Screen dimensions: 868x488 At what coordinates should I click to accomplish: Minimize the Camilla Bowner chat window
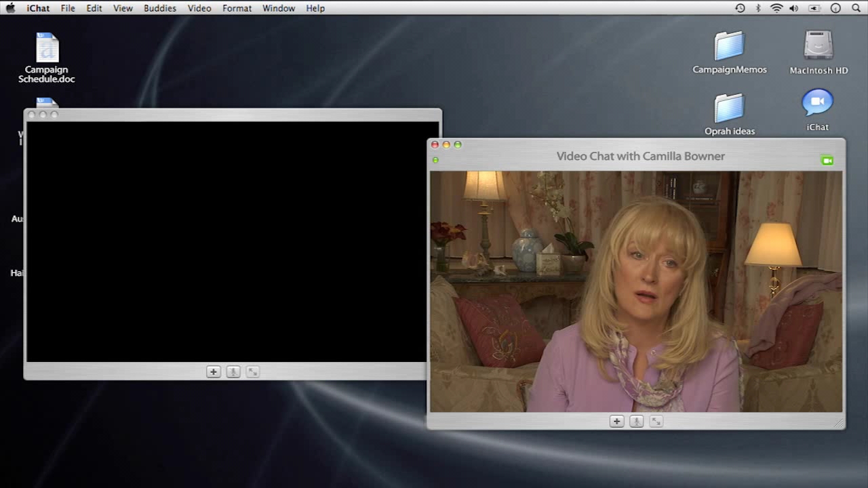tap(446, 144)
